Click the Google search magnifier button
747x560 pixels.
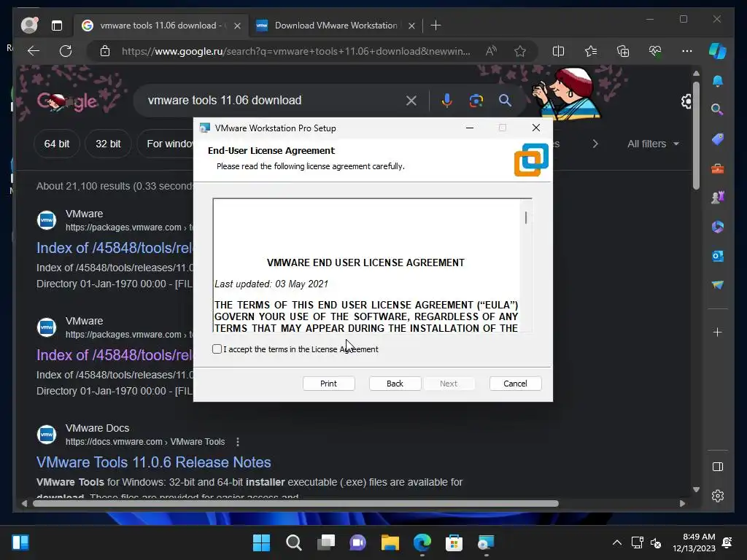(505, 101)
